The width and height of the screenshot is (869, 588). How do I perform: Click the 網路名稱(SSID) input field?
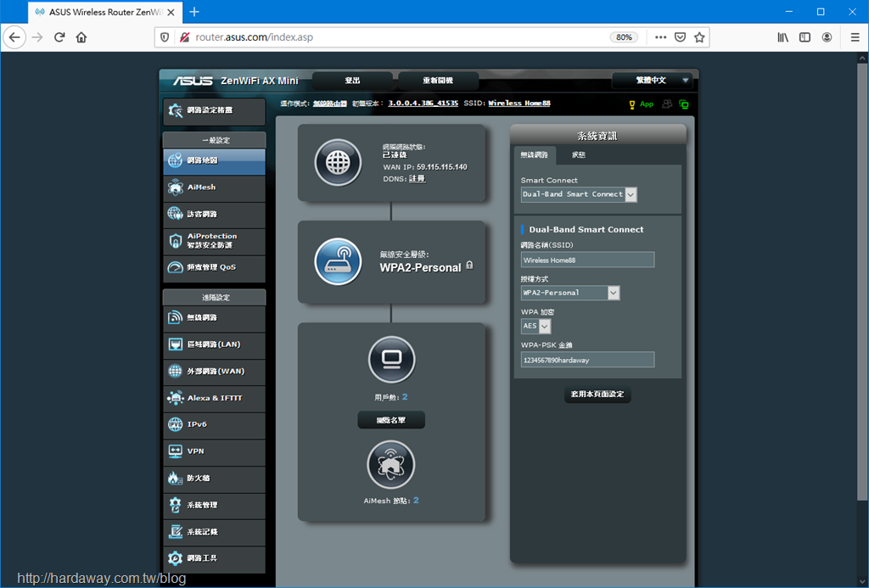(x=587, y=260)
